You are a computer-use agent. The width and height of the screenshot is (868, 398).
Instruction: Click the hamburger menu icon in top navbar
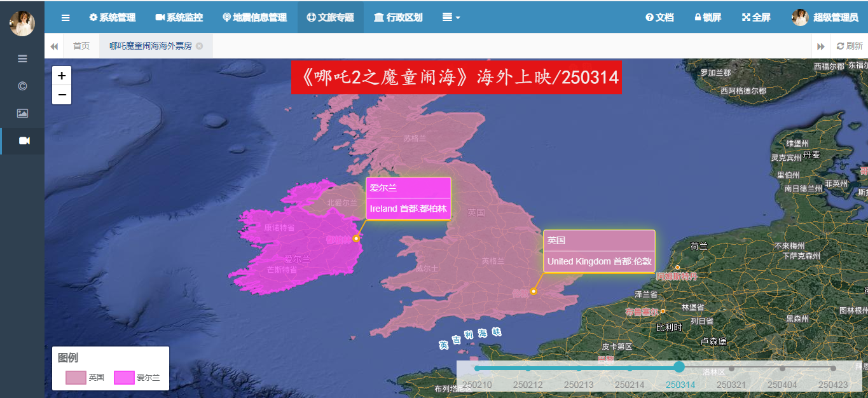pyautogui.click(x=65, y=18)
